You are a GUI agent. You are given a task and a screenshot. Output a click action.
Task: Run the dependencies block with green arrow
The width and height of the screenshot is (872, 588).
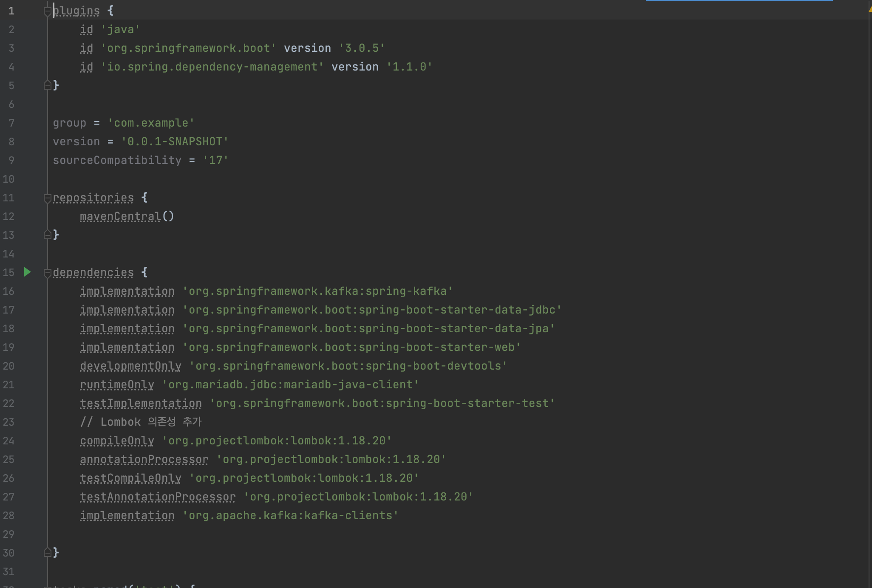point(27,272)
